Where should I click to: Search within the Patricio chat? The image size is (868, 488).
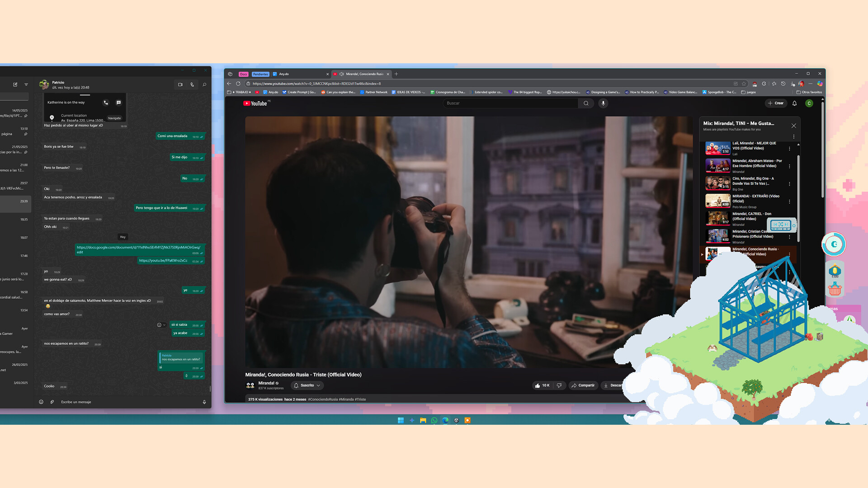204,84
